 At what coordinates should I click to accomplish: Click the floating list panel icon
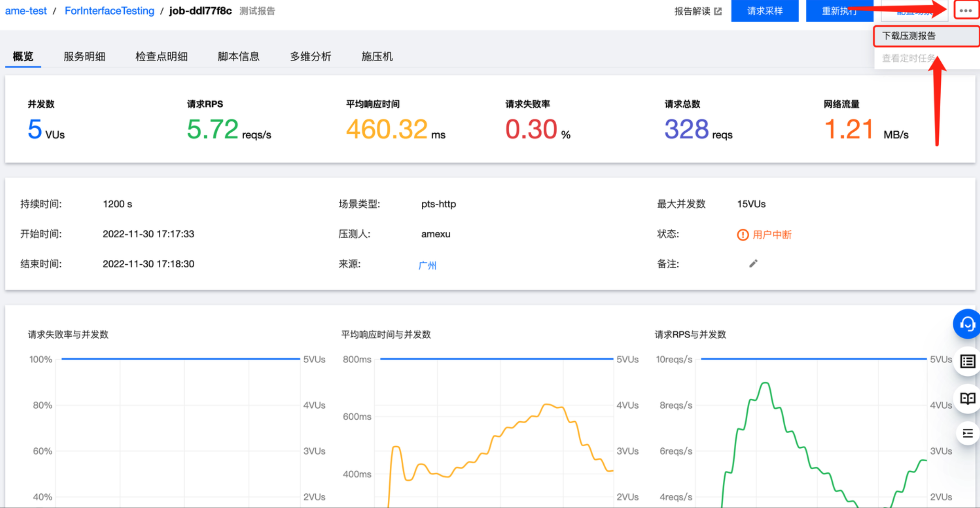click(967, 361)
